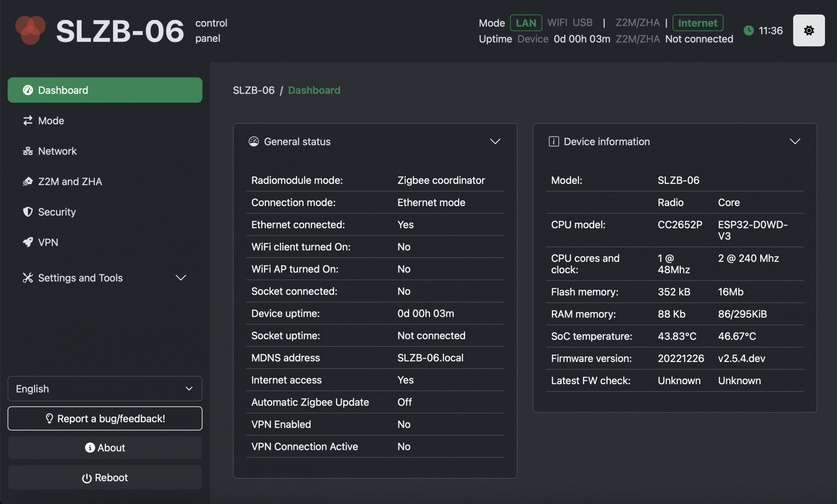Open the settings gear in top right corner
Screen dimensions: 837x504
pos(809,30)
